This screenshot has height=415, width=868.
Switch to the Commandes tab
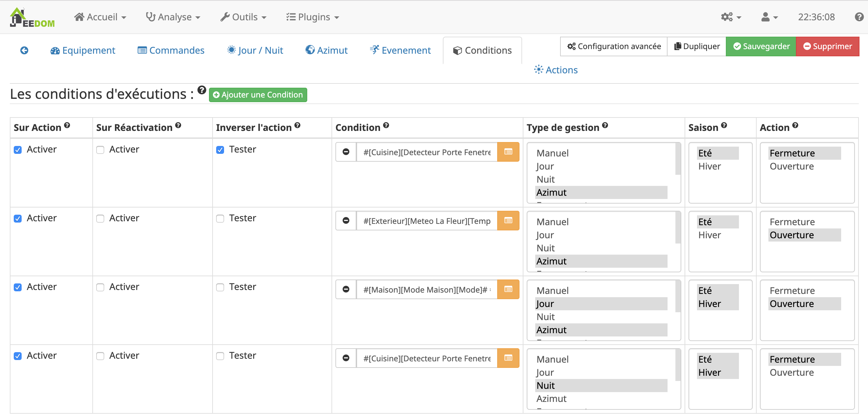point(171,50)
